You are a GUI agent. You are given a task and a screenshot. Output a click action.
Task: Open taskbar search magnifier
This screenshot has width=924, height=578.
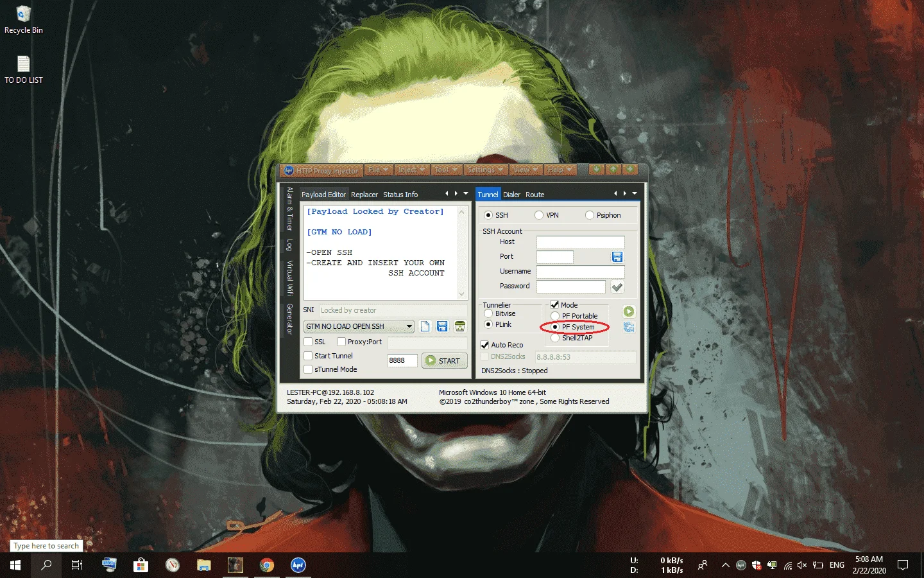coord(46,565)
